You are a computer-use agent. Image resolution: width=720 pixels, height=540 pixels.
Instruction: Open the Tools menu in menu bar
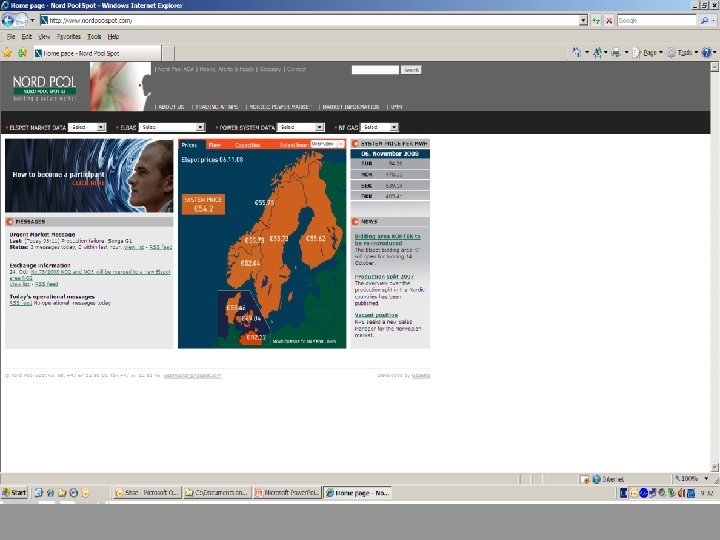tap(94, 37)
